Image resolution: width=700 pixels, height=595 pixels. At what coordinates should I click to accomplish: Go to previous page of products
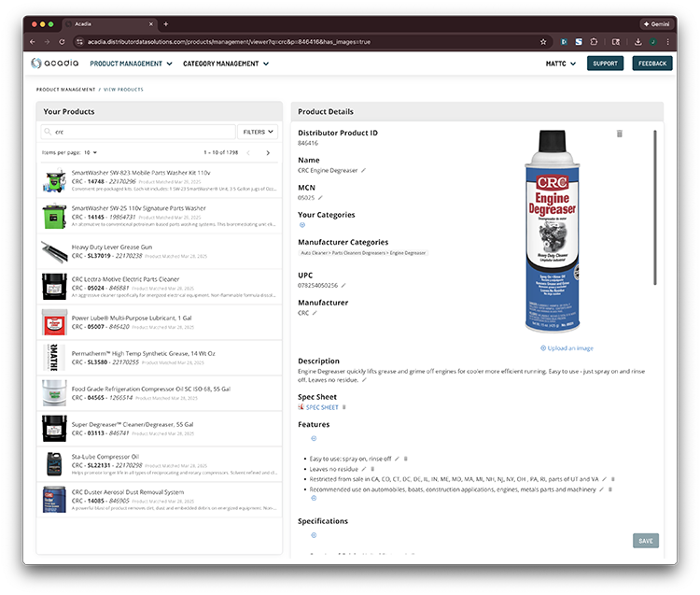[x=248, y=153]
